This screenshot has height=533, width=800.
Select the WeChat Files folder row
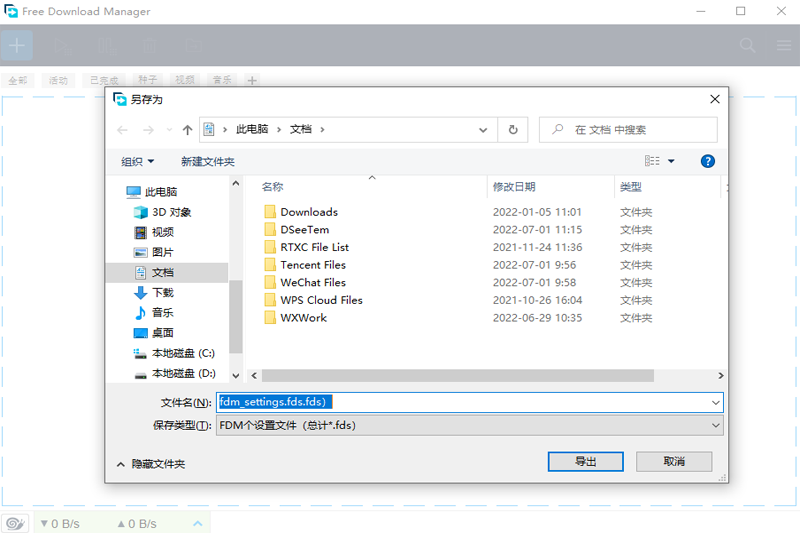(x=458, y=283)
